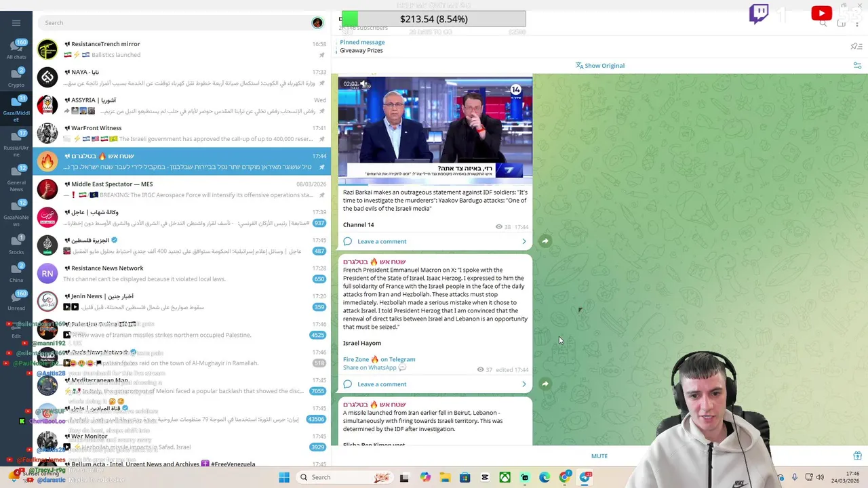Open the ResistanceTrench mirror chat
Viewport: 868px width, 488px height.
click(182, 49)
